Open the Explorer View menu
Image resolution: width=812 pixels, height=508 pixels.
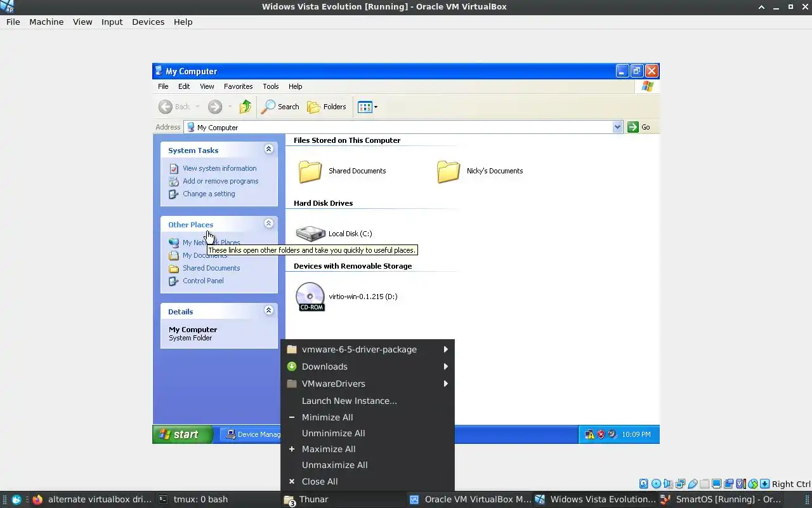click(207, 86)
